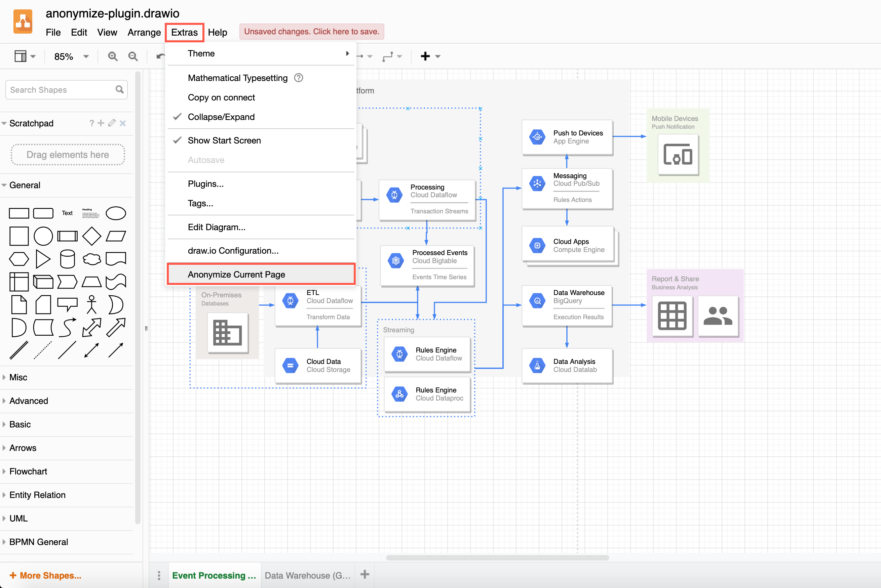Screen dimensions: 881x588
Task: Expand the Flowchart shape category
Action: pyautogui.click(x=28, y=471)
